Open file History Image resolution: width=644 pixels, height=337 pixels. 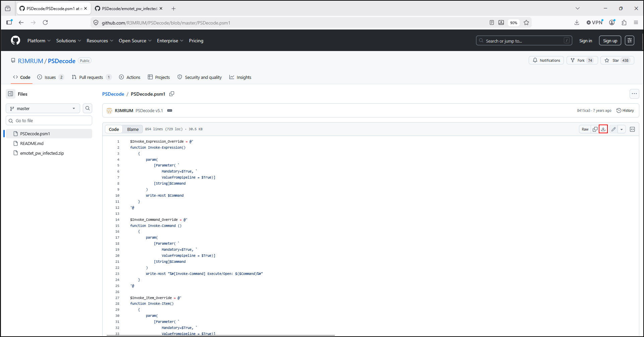click(x=625, y=110)
